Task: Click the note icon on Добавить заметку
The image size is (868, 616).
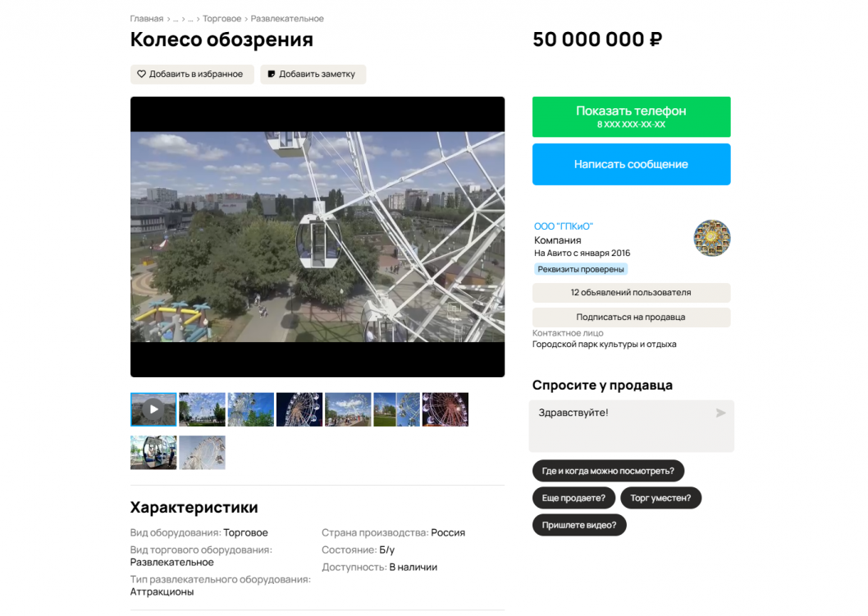Action: point(272,74)
